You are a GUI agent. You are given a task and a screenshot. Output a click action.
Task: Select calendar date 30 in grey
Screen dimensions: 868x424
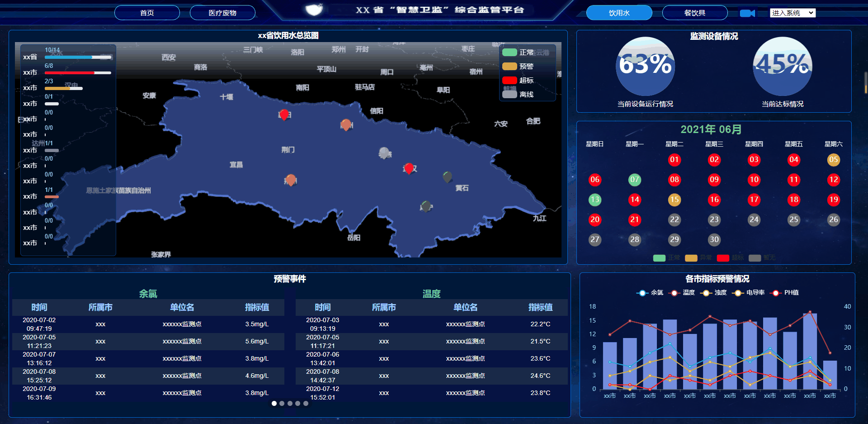[714, 239]
